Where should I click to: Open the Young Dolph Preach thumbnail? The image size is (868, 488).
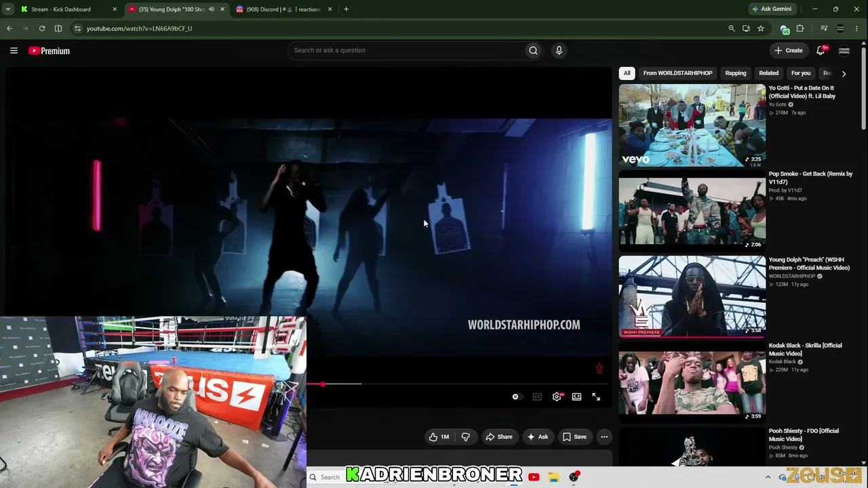(692, 296)
